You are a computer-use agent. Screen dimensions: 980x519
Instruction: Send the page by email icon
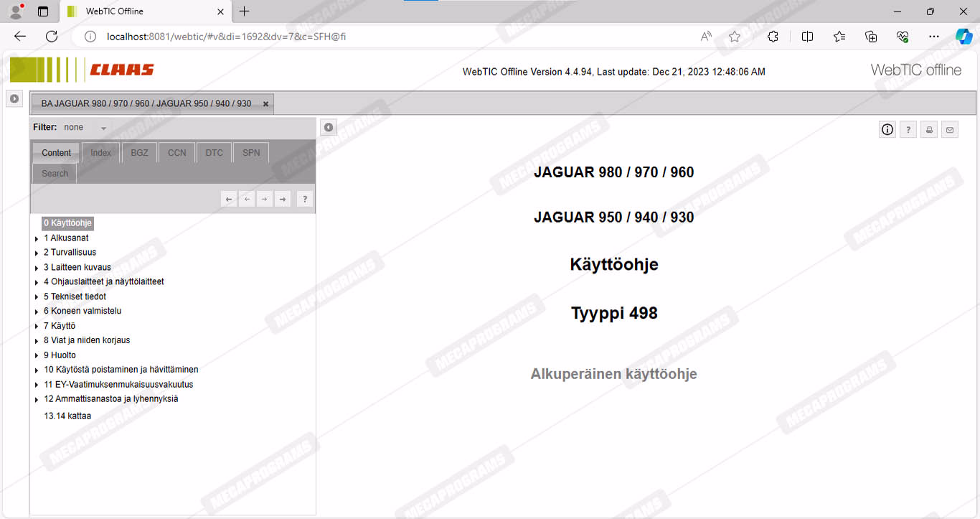click(x=950, y=130)
